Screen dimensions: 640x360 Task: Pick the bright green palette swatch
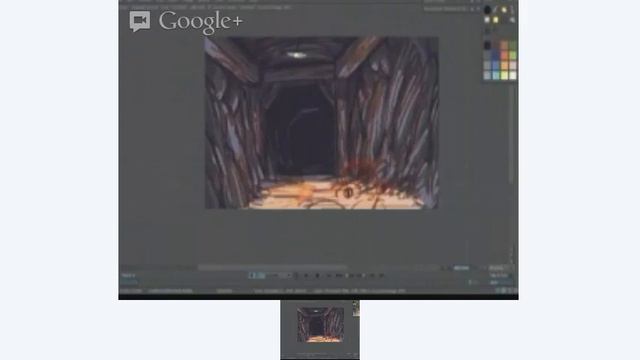[x=513, y=56]
